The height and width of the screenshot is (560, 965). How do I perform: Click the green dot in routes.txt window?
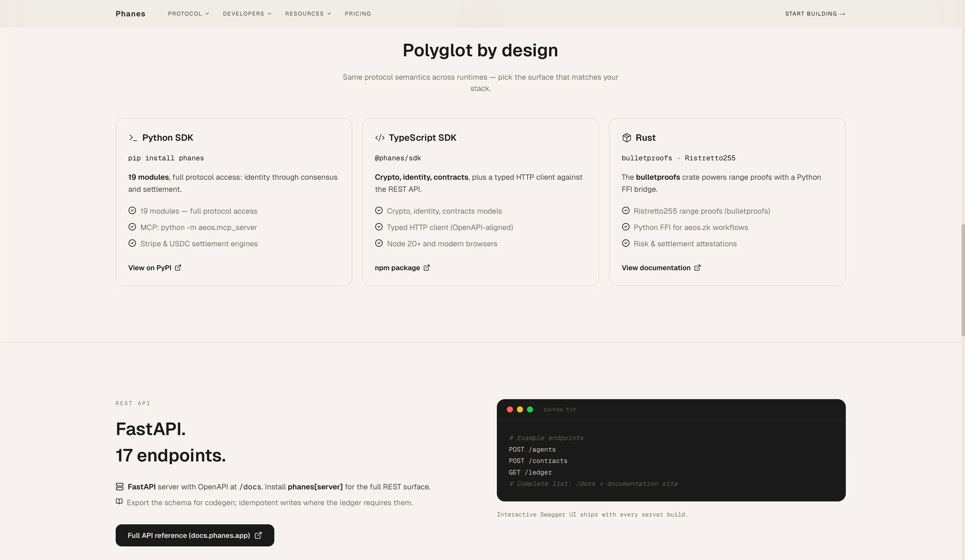click(x=530, y=410)
